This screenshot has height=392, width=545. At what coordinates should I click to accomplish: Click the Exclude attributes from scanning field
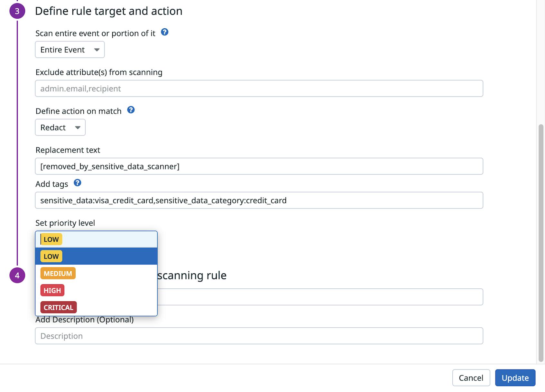pos(258,88)
